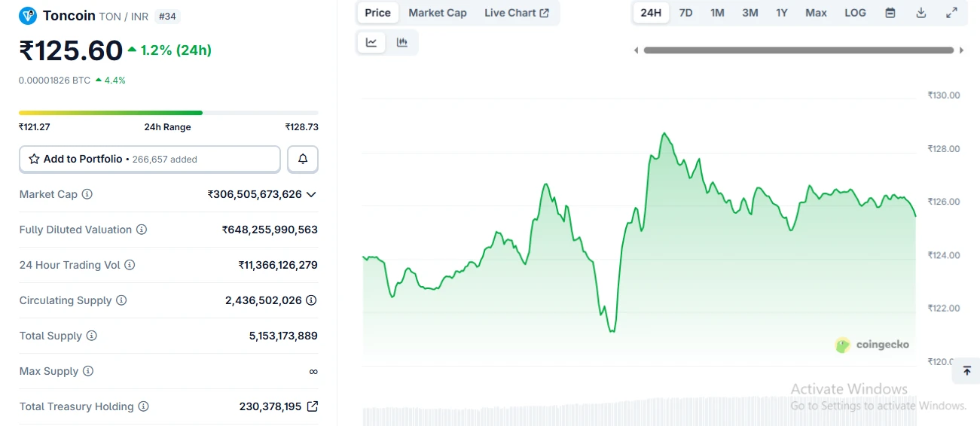Image resolution: width=980 pixels, height=426 pixels.
Task: Open Market Cap info tooltip icon
Action: point(87,194)
